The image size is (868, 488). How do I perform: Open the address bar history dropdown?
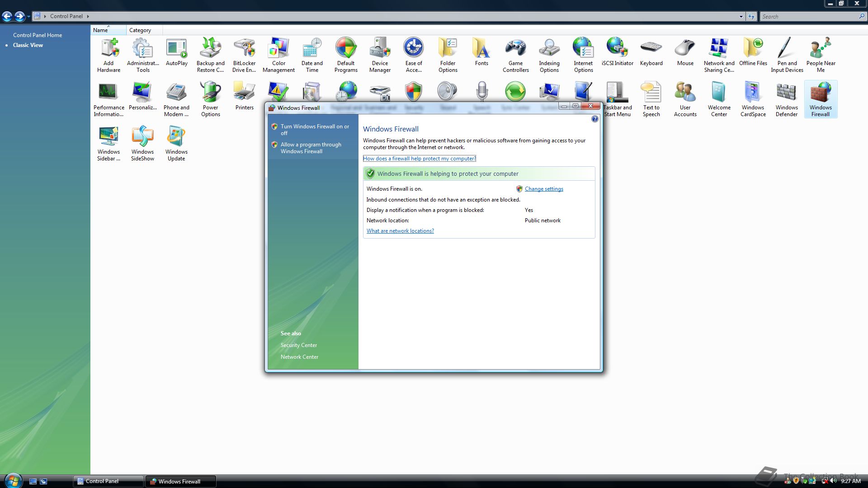[x=741, y=16]
